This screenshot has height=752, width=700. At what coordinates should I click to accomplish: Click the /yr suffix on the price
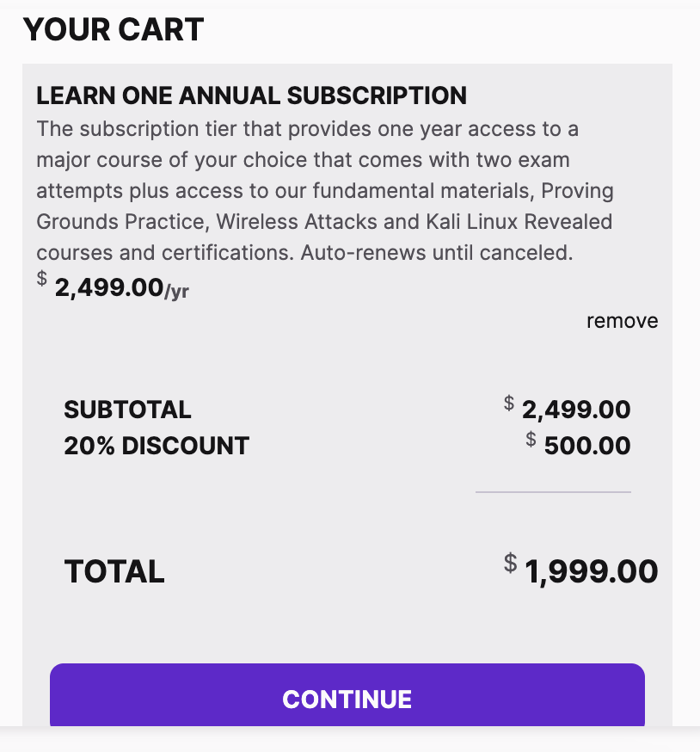pyautogui.click(x=176, y=291)
